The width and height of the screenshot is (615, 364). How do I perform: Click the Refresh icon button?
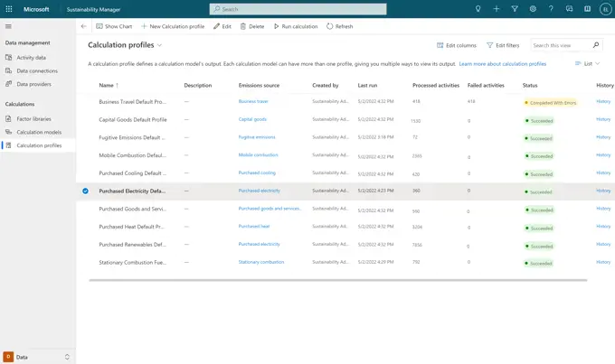click(x=330, y=26)
